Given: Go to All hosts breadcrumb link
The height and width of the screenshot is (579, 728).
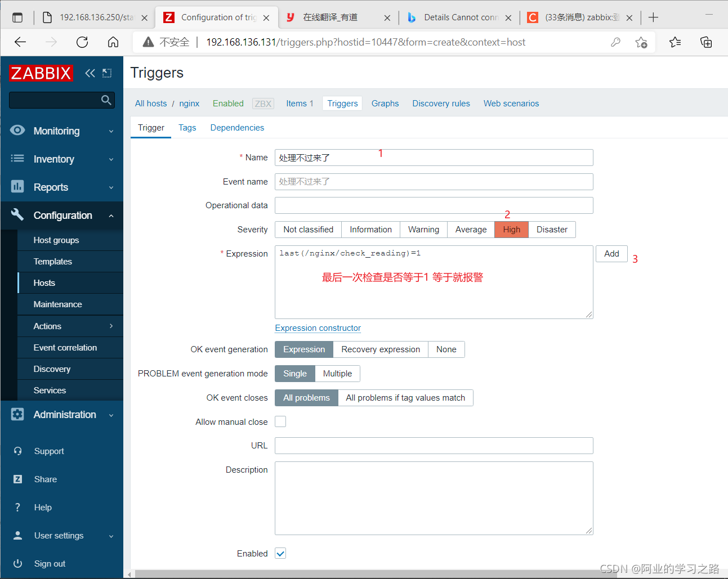Looking at the screenshot, I should (x=151, y=104).
